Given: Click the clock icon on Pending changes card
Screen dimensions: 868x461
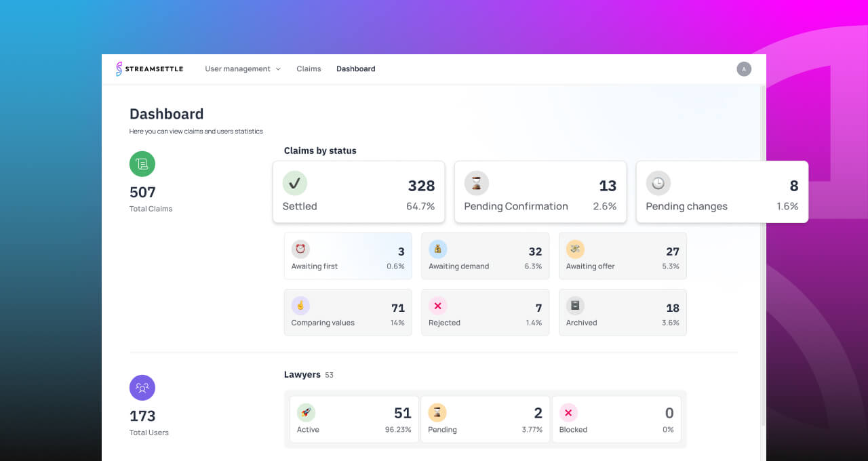Looking at the screenshot, I should 658,182.
